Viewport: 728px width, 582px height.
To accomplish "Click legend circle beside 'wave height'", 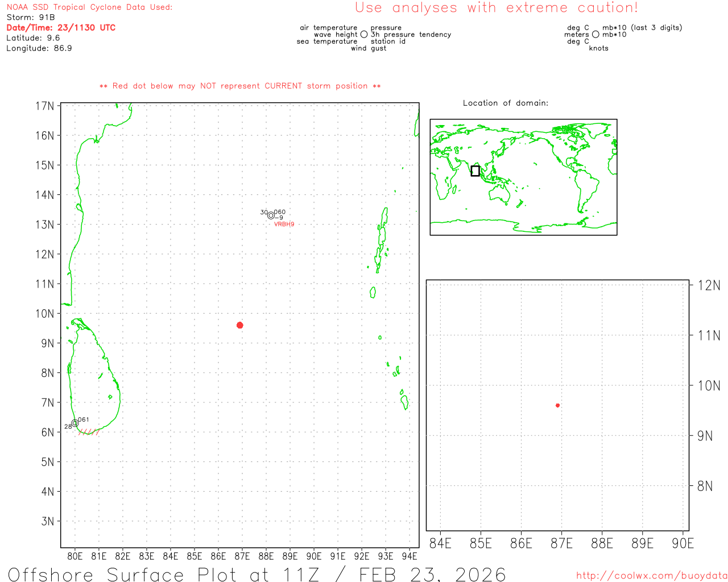I will click(x=364, y=35).
